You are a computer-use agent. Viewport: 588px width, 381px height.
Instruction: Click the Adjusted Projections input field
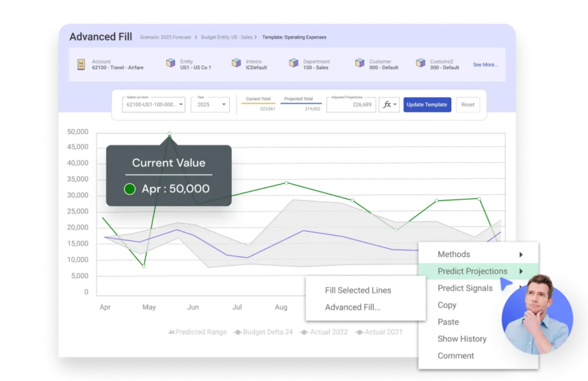[351, 105]
